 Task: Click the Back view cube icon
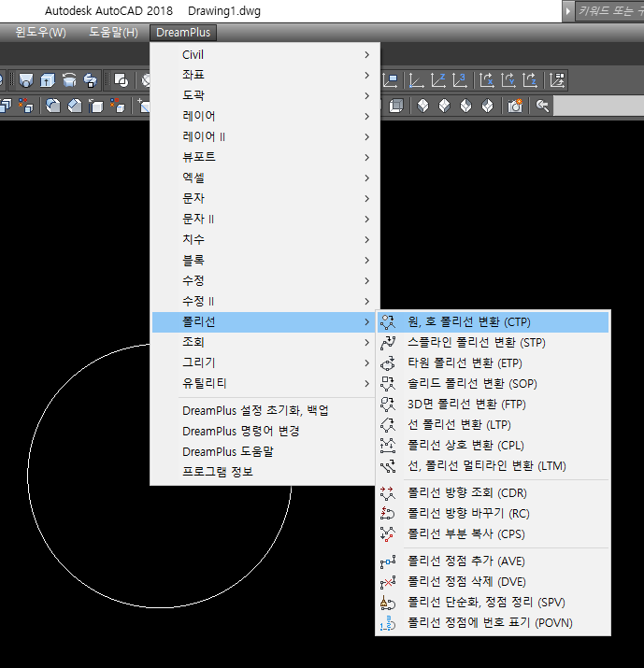(x=396, y=106)
